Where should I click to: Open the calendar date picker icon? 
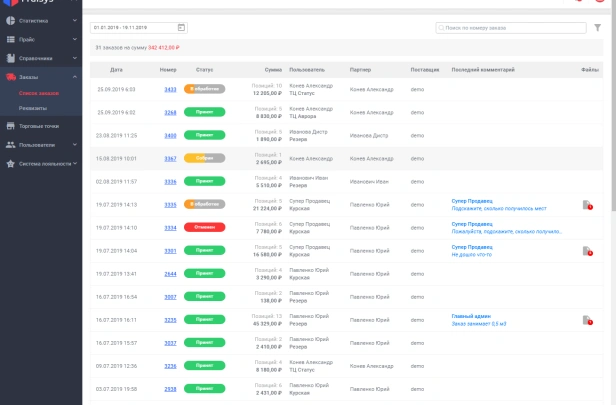pos(181,28)
